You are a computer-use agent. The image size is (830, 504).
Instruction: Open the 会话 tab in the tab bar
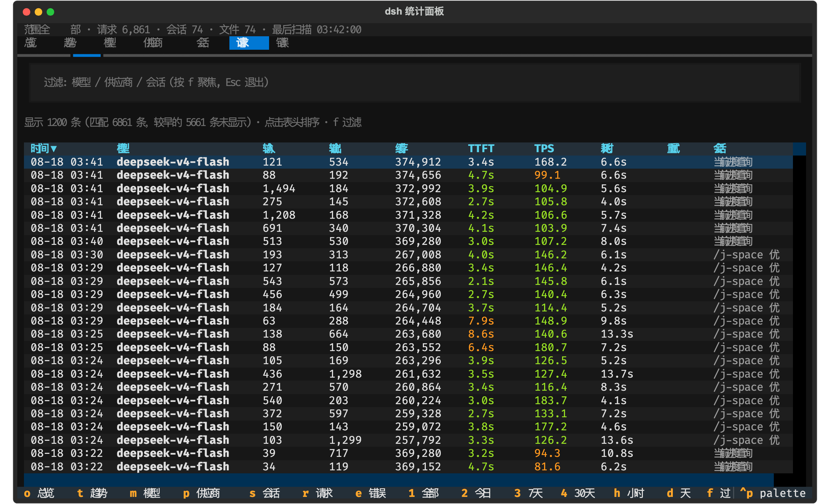click(203, 43)
